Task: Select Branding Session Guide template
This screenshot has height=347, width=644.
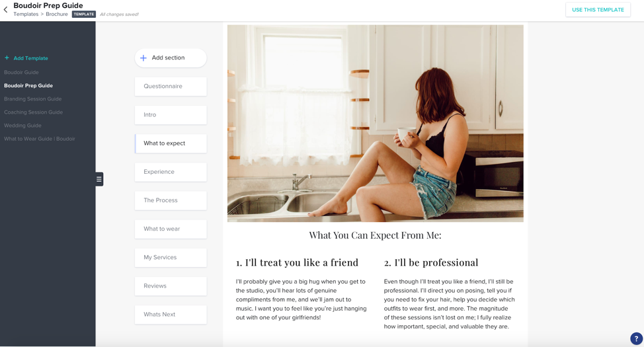Action: click(33, 99)
